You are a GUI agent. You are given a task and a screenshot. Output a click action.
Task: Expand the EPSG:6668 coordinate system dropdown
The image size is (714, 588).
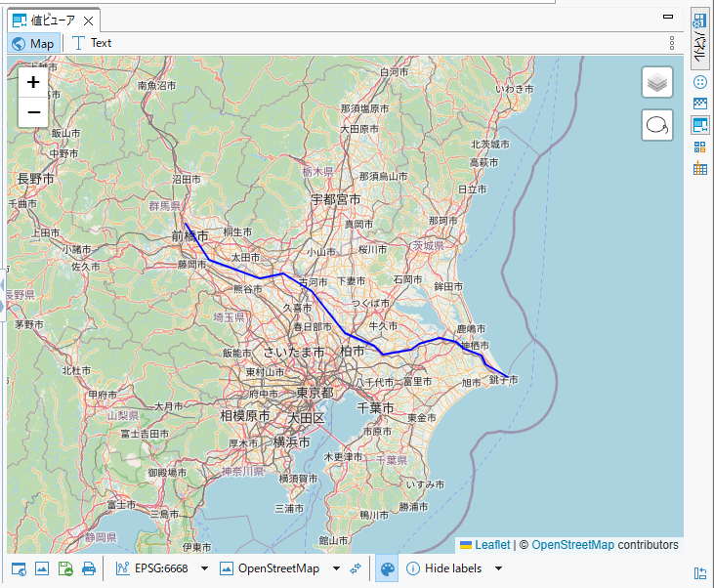coord(205,569)
